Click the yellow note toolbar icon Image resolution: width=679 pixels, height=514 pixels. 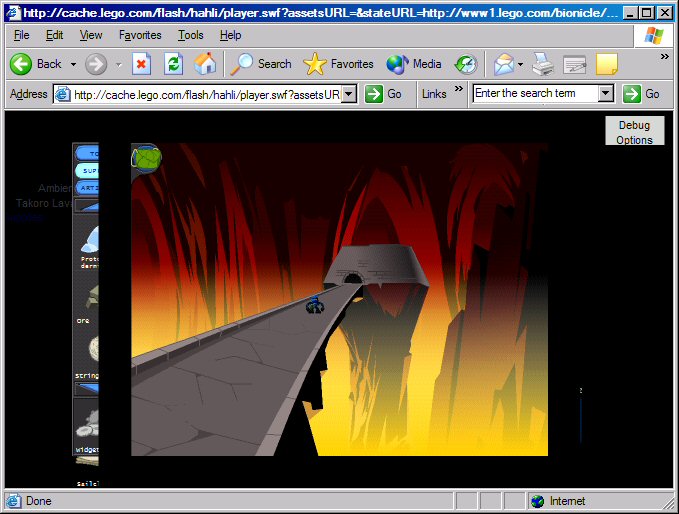point(607,64)
